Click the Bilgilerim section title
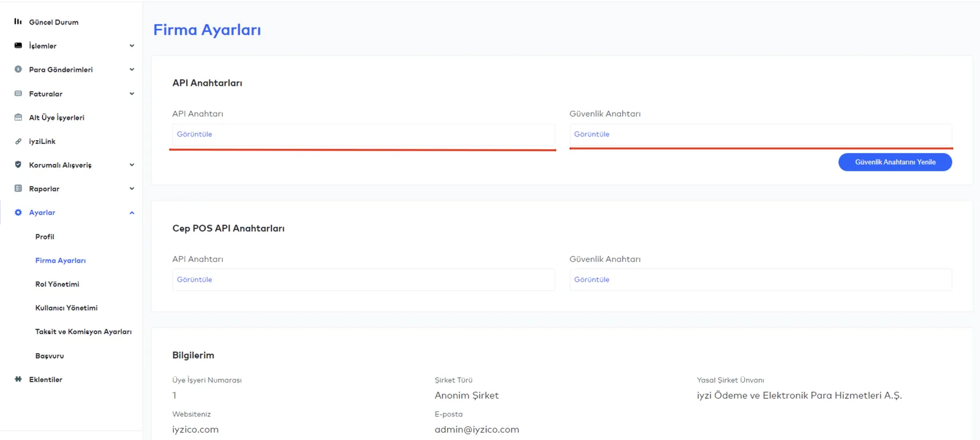The width and height of the screenshot is (980, 440). point(193,355)
